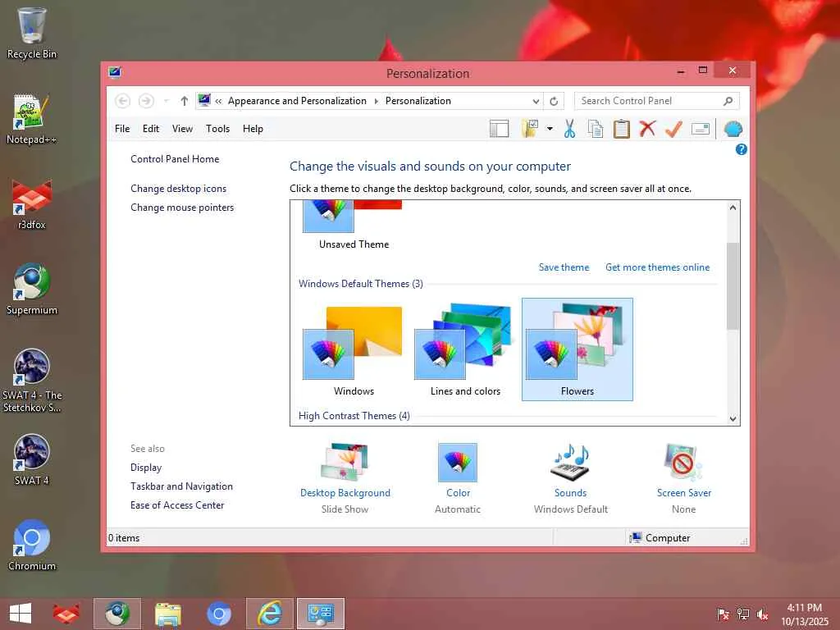The image size is (840, 630).
Task: Click the red X Delete icon
Action: 647,129
